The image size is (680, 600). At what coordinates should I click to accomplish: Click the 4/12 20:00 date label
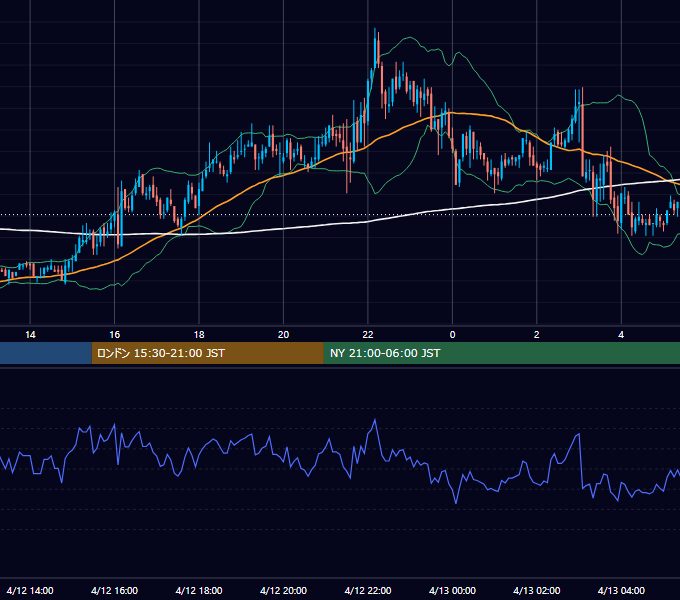pyautogui.click(x=283, y=590)
